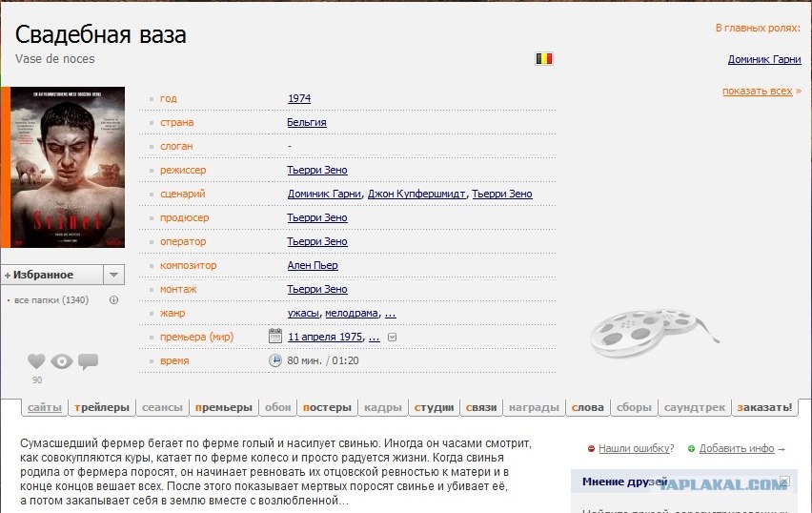Open composer Ален Пьер link
This screenshot has width=812, height=513.
(x=313, y=265)
